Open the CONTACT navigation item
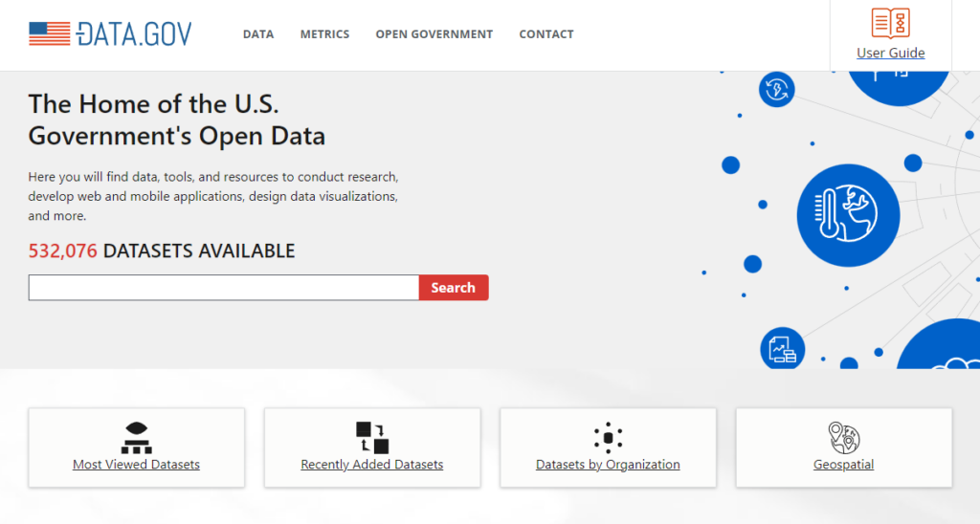The width and height of the screenshot is (980, 524). pos(546,34)
